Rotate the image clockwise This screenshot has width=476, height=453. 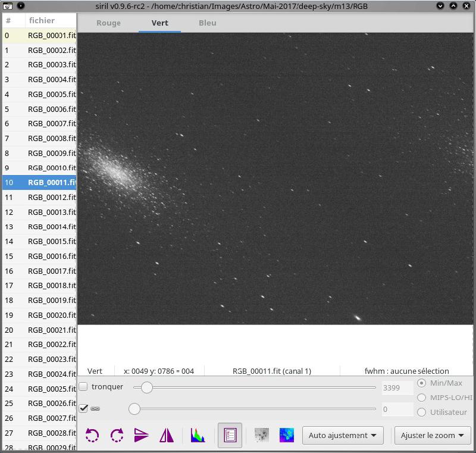[117, 435]
